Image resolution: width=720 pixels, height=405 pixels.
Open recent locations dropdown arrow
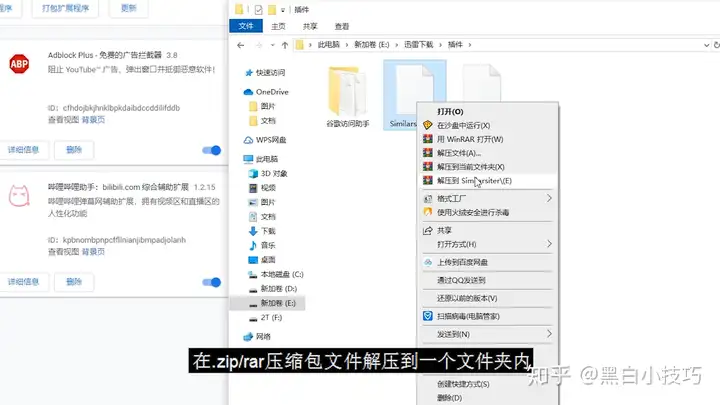tap(272, 45)
